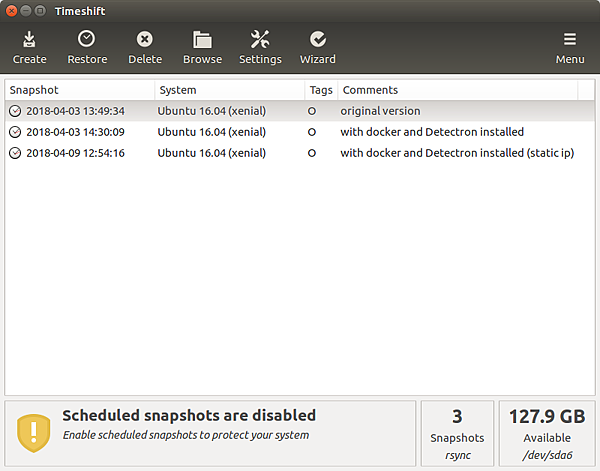Create a new snapshot
600x471 pixels.
point(29,48)
